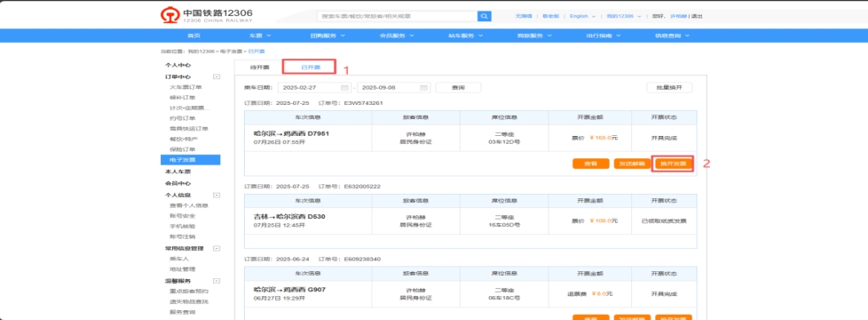
Task: Open 账号安全 in the sidebar
Action: point(183,216)
